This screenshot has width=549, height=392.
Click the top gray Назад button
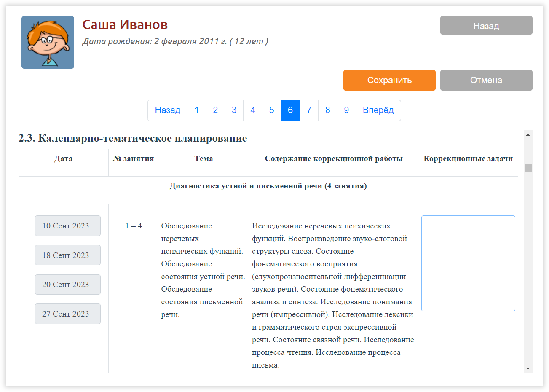click(x=486, y=26)
